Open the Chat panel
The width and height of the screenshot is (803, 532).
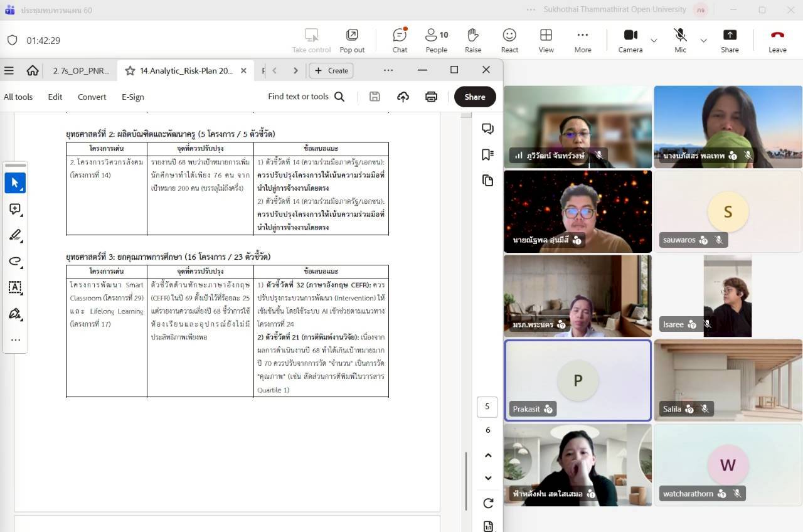click(x=400, y=40)
